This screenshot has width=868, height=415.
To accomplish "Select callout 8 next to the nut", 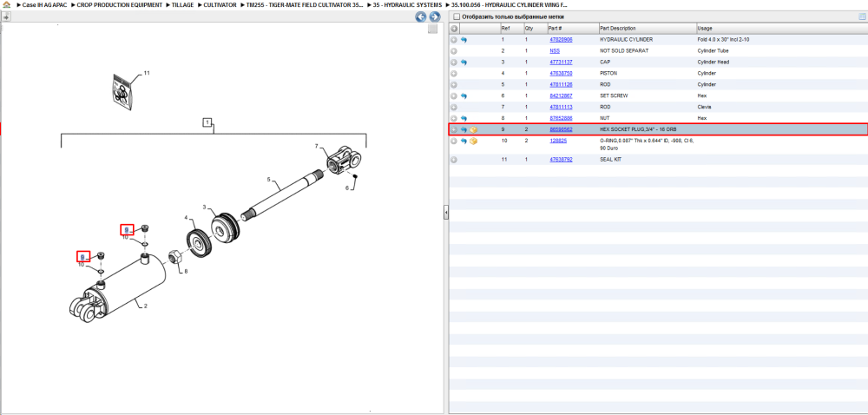I will (x=186, y=271).
